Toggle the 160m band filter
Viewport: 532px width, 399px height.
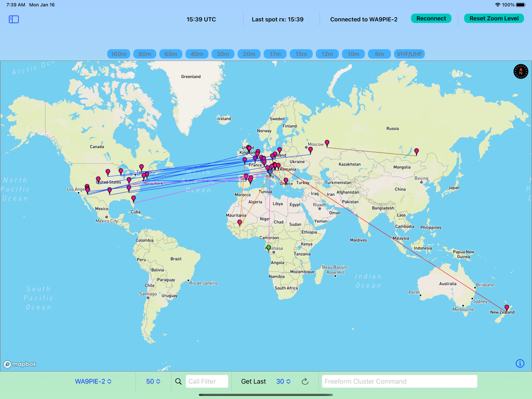click(118, 54)
